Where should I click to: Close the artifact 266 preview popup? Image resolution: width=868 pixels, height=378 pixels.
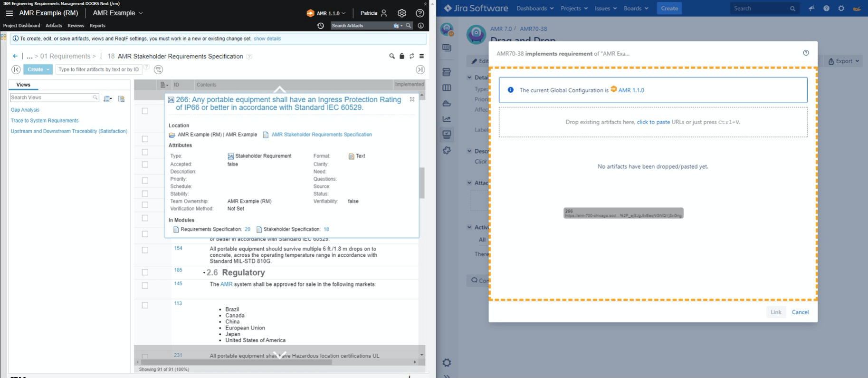(x=412, y=99)
